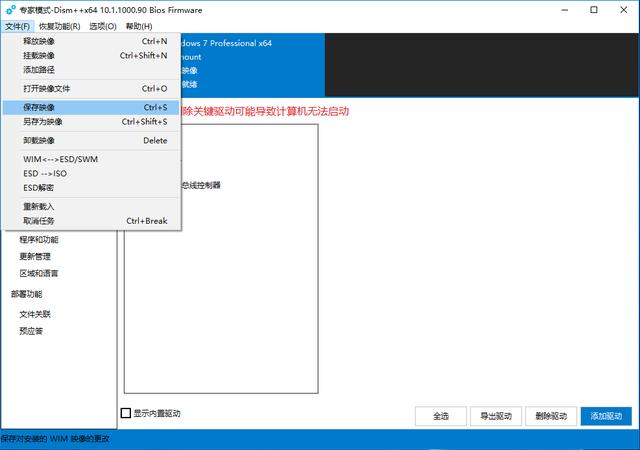Select 卸载映像 menu item
The height and width of the screenshot is (450, 640).
[92, 140]
